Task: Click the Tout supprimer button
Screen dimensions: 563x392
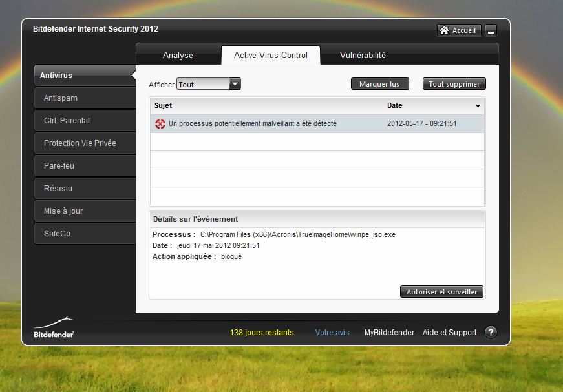Action: click(454, 84)
